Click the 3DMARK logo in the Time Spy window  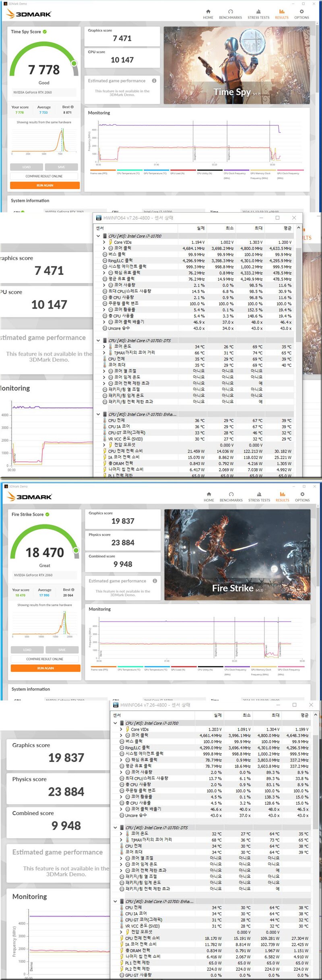(29, 14)
